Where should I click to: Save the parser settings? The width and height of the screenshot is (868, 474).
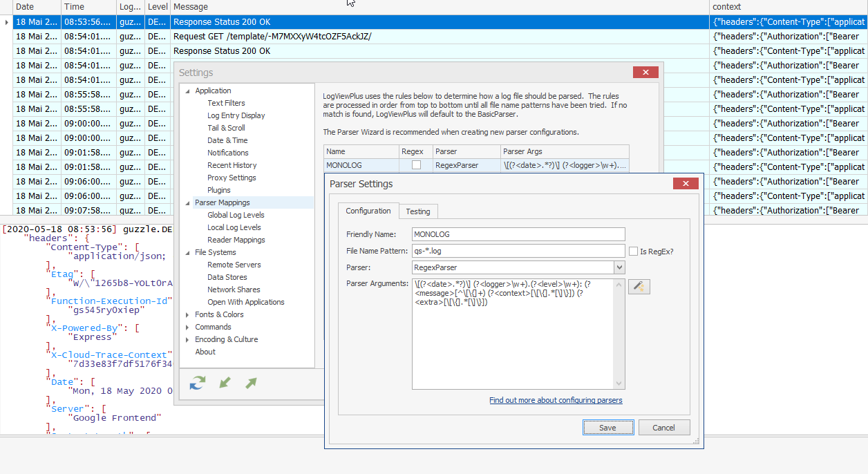coord(607,428)
